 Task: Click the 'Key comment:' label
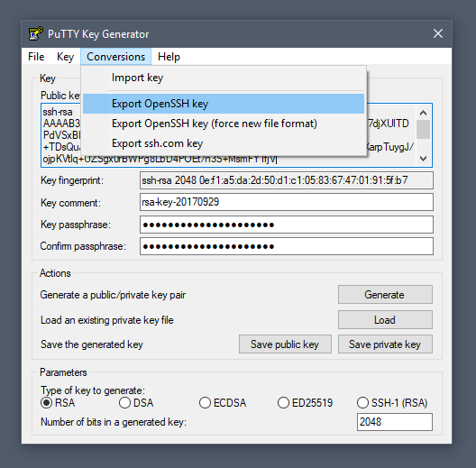pyautogui.click(x=70, y=203)
